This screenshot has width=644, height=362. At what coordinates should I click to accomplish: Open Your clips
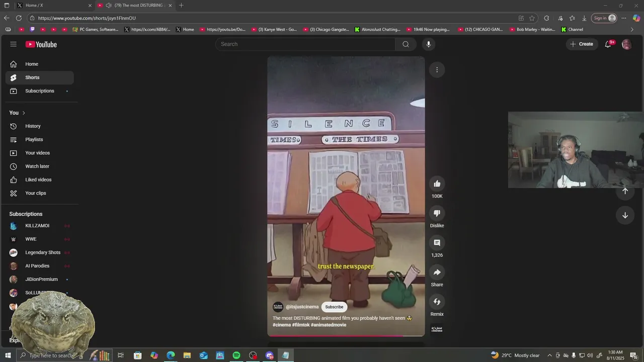coord(39,193)
